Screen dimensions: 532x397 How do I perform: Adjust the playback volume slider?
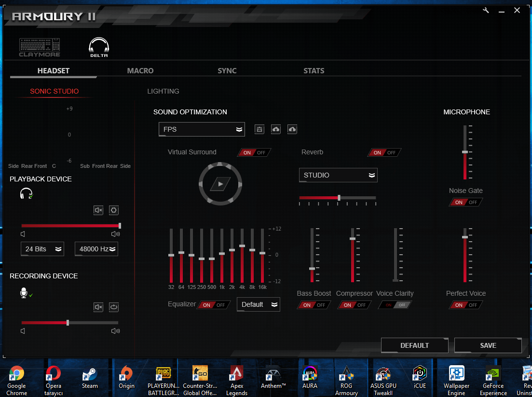pos(70,226)
